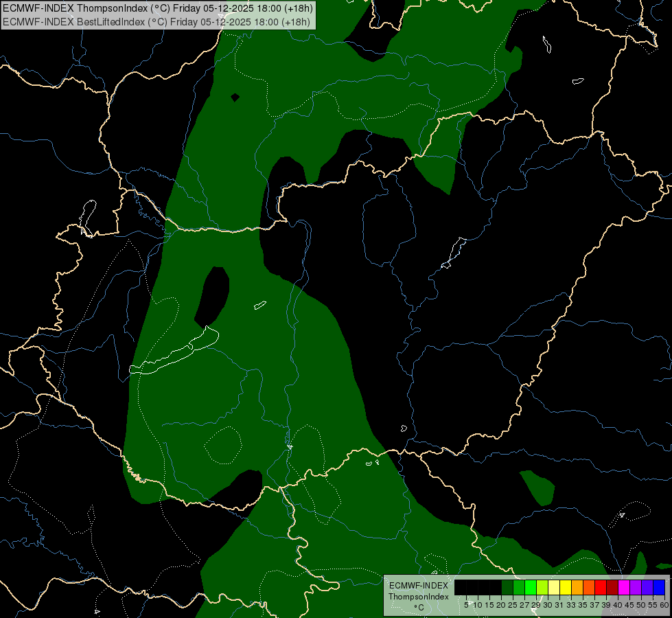Click the legend tick label 60

(664, 605)
